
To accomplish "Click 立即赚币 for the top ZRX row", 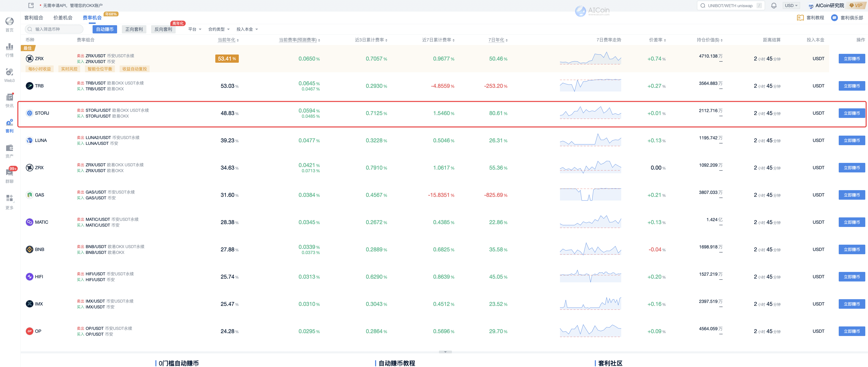I will (851, 59).
